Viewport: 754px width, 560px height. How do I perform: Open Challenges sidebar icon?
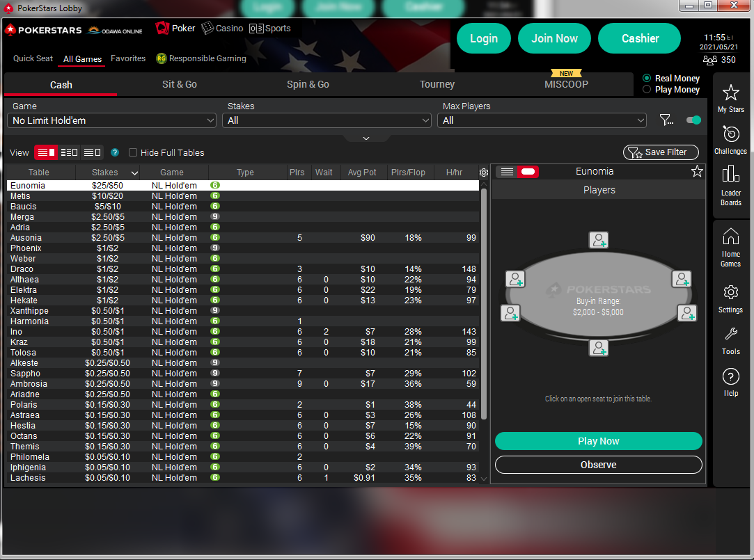coord(730,140)
